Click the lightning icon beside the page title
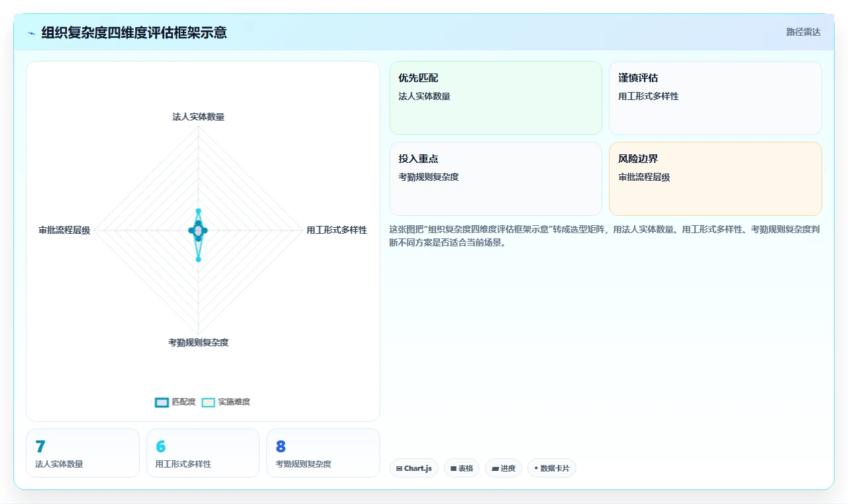Viewport: 848px width, 504px height. (31, 32)
